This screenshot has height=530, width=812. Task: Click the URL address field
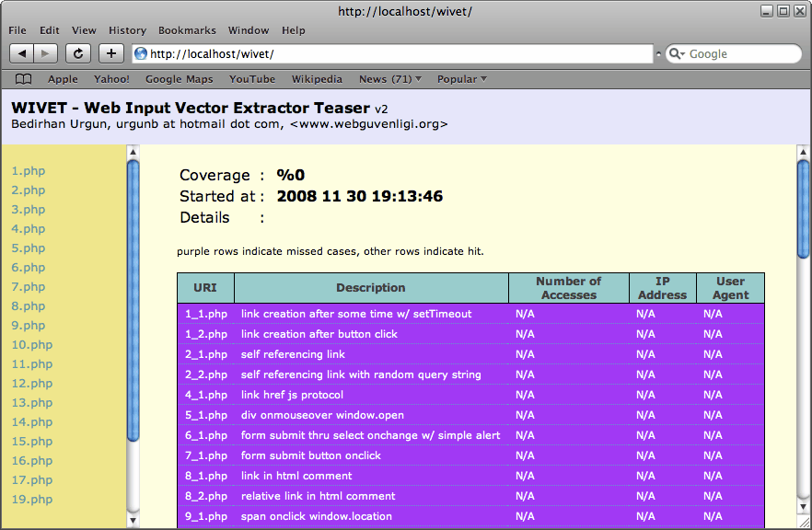point(396,54)
